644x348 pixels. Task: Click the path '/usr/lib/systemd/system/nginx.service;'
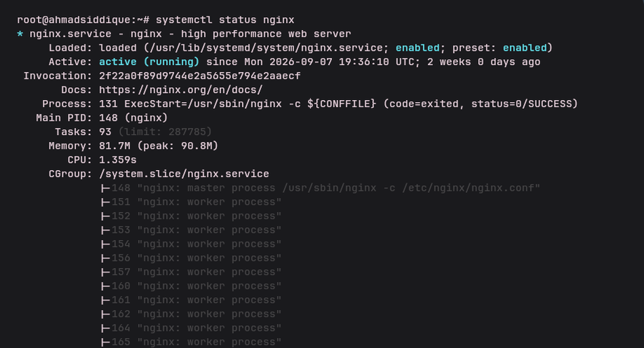tap(269, 48)
